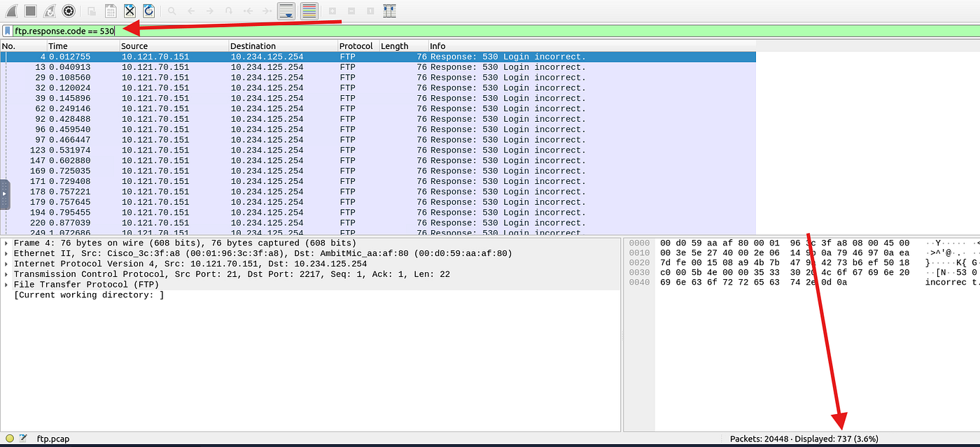Zoom in on the main window text
The height and width of the screenshot is (447, 980).
332,10
